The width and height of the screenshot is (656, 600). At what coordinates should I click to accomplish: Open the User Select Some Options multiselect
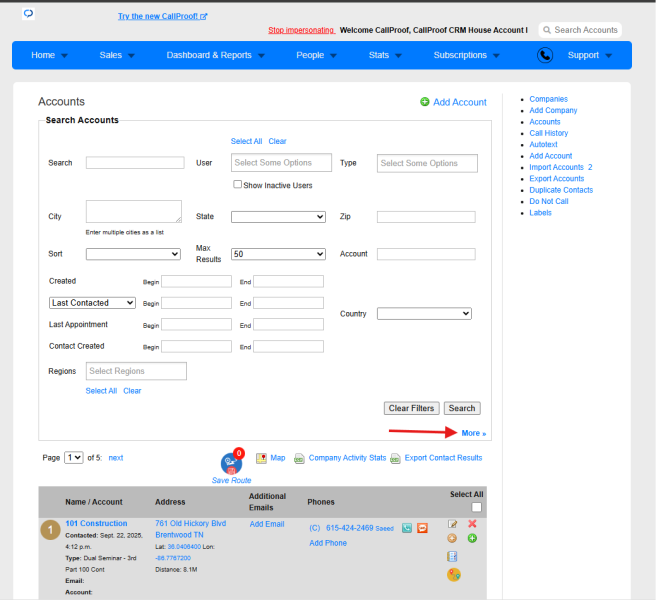pos(281,163)
